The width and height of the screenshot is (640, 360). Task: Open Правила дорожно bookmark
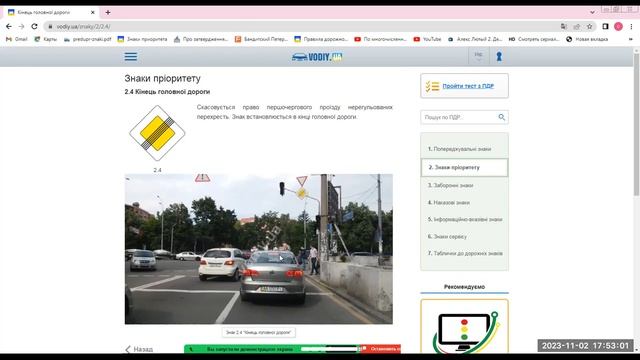(321, 39)
